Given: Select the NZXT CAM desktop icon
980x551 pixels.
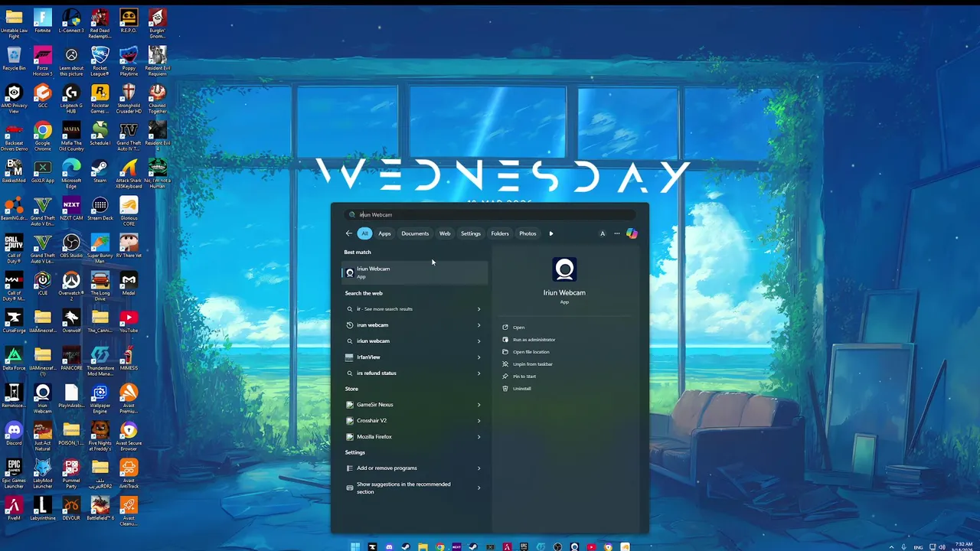Looking at the screenshot, I should click(71, 208).
